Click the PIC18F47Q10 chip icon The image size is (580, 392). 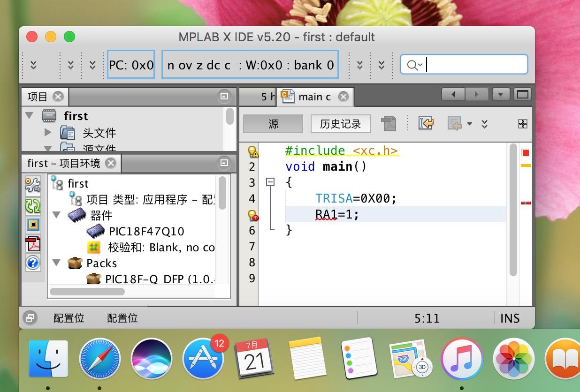point(96,231)
